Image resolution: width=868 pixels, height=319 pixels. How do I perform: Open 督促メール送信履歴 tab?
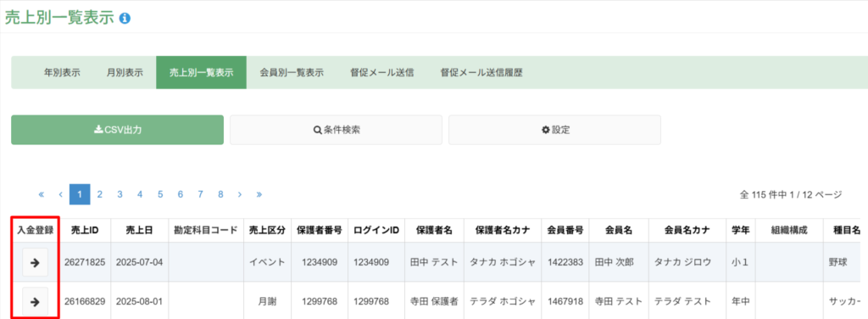[481, 73]
